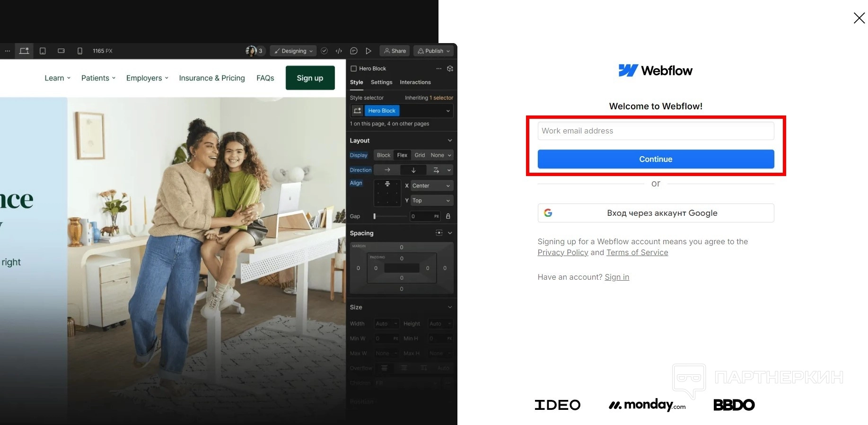Click the blue Continue button
Screen dimensions: 868x425
pos(656,159)
